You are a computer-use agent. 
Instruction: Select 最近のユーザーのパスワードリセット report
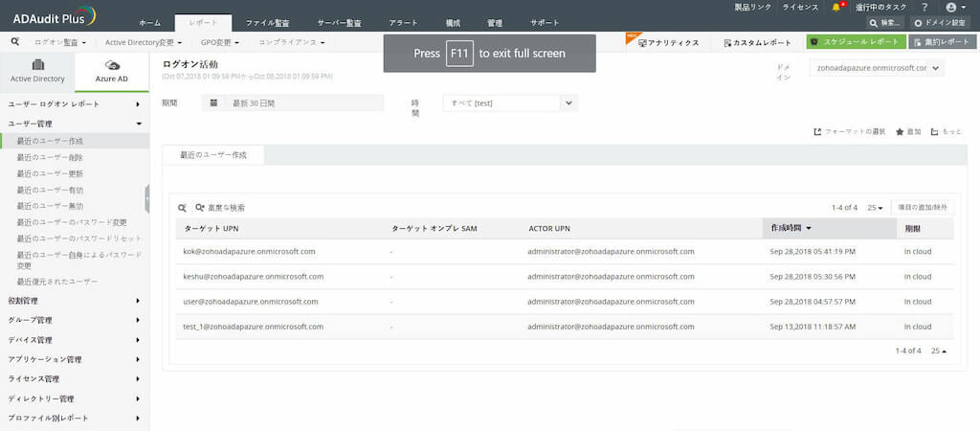coord(79,238)
